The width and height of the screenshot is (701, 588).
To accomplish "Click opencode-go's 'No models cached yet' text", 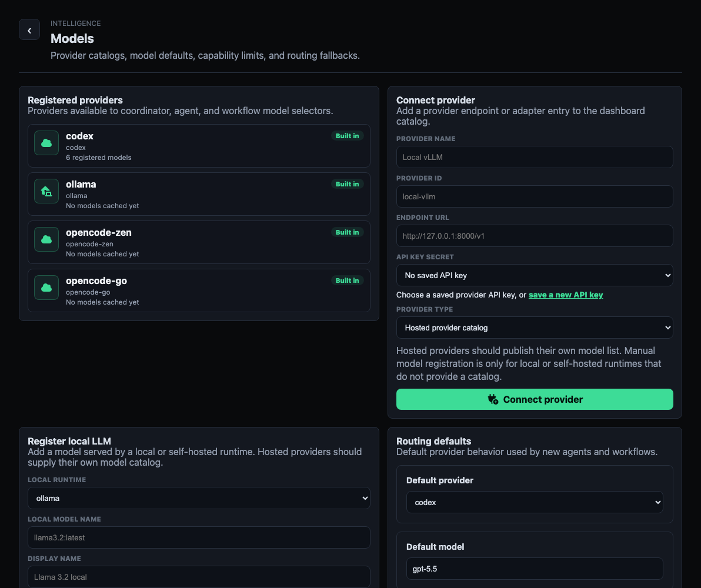I will 102,302.
